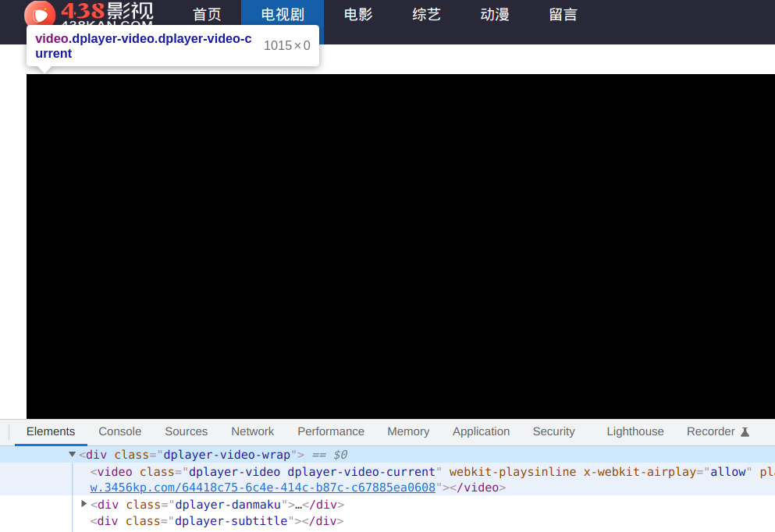The width and height of the screenshot is (775, 532).
Task: Click the 438影视 site logo icon
Action: [x=40, y=13]
